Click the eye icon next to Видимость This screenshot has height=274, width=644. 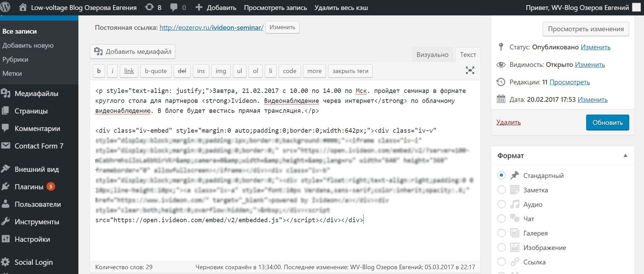501,64
